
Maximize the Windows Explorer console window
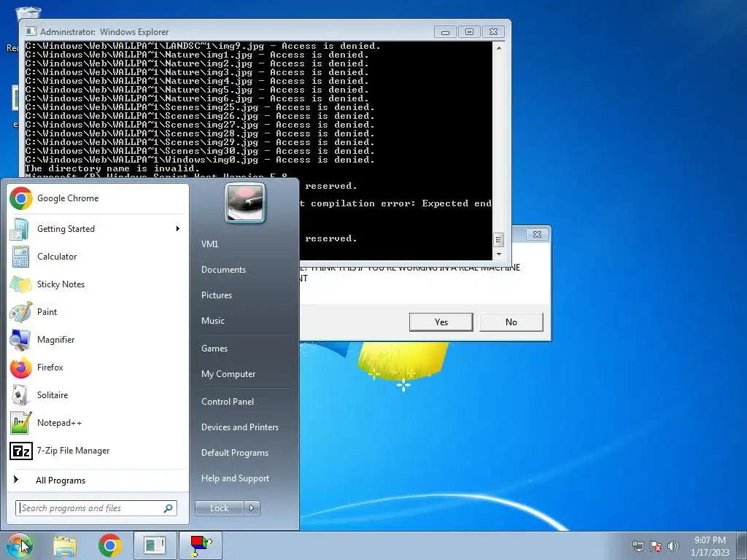pos(469,32)
